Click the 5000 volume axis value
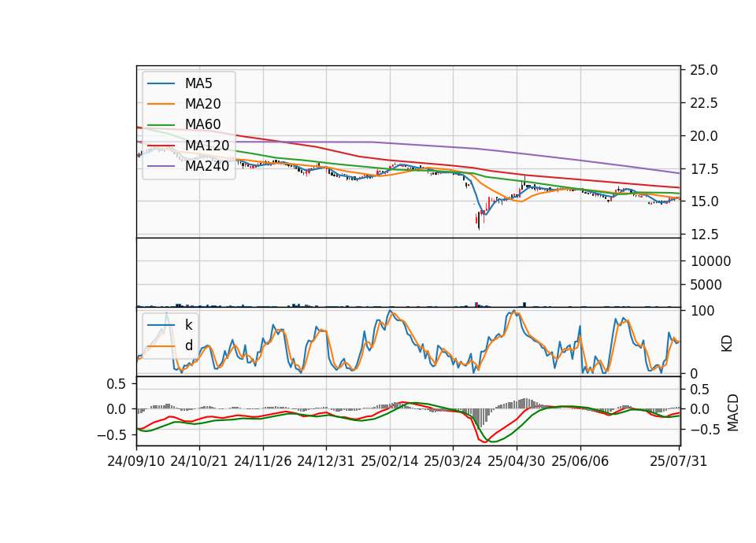 click(706, 285)
